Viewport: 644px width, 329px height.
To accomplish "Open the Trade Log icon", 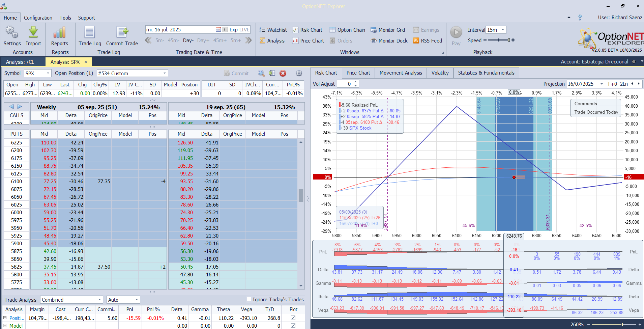I will (90, 33).
